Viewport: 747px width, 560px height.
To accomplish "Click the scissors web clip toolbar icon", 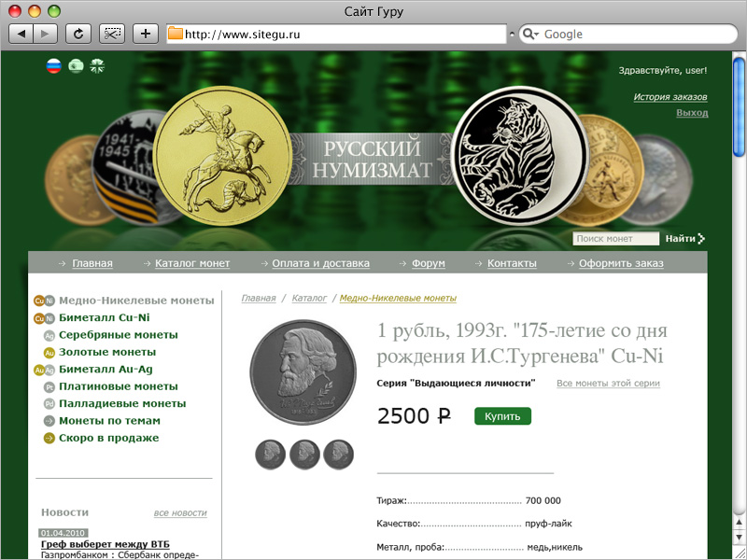I will click(112, 34).
